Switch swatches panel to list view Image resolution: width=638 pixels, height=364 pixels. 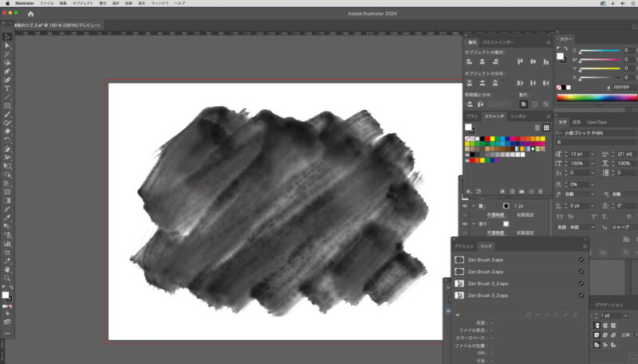(x=538, y=127)
